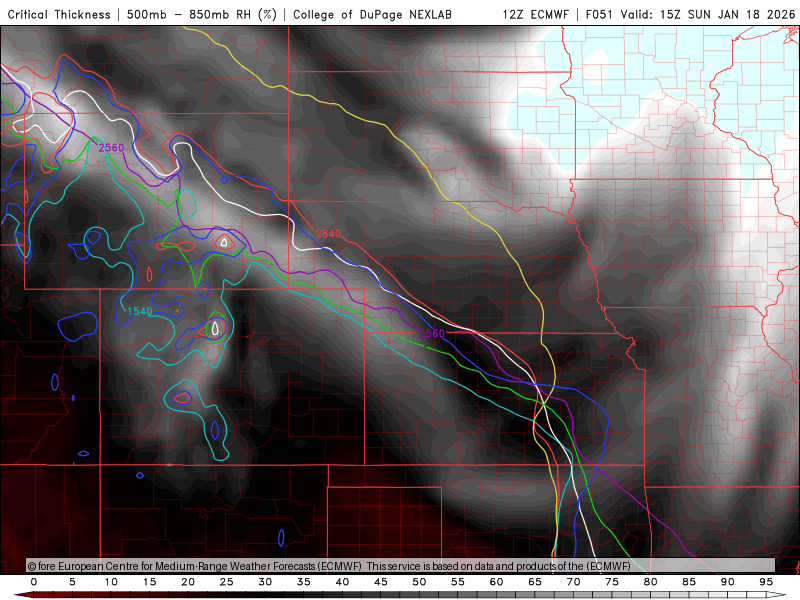This screenshot has width=800, height=600.
Task: Click the red "2840" contour label
Action: [328, 234]
